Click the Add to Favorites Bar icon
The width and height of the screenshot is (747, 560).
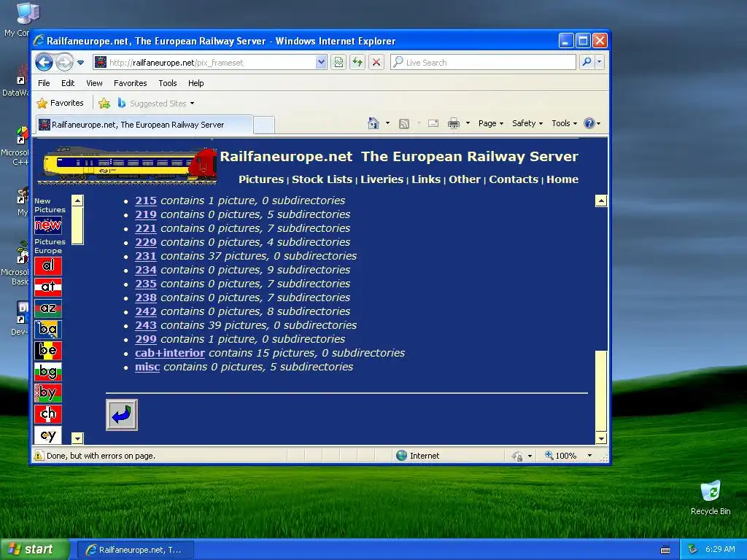tap(104, 103)
